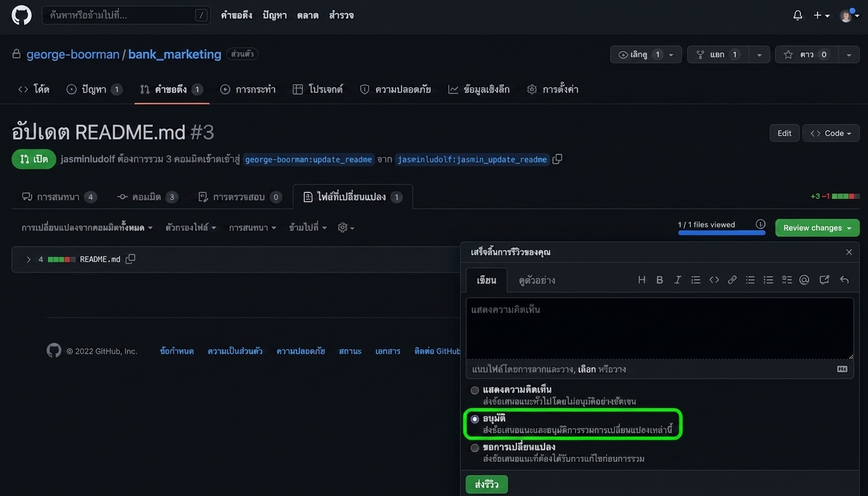The image size is (868, 496).
Task: Open the dropdown arrow next to the star button
Action: pos(849,54)
